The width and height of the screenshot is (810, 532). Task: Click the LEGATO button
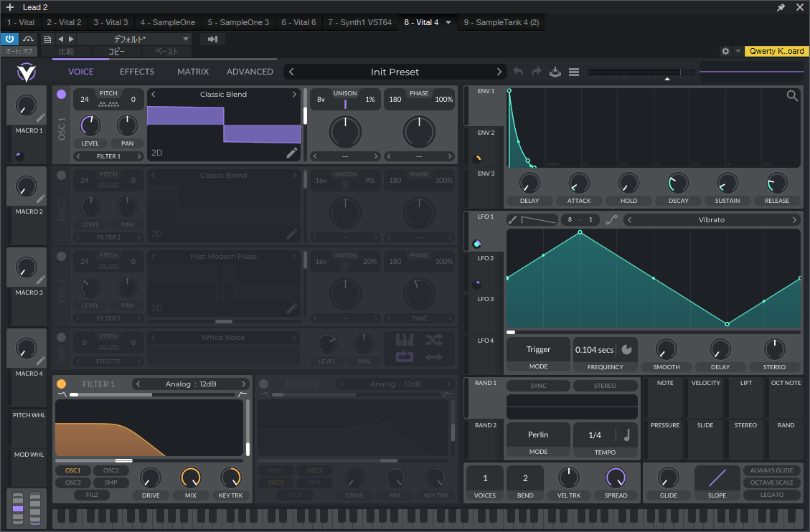pyautogui.click(x=772, y=495)
